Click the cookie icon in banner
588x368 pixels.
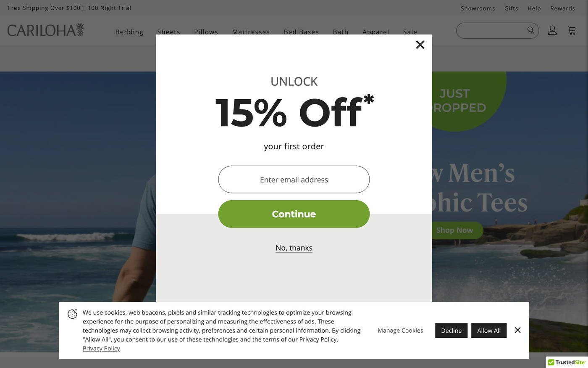(72, 314)
